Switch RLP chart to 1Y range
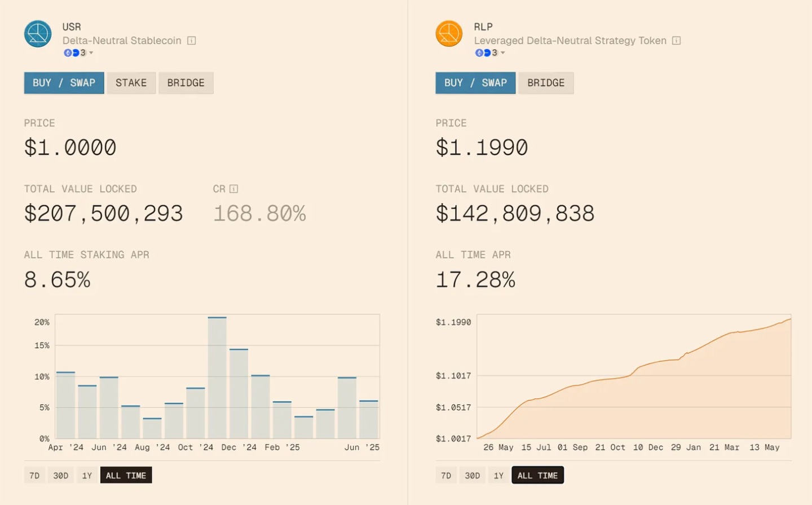 (498, 476)
